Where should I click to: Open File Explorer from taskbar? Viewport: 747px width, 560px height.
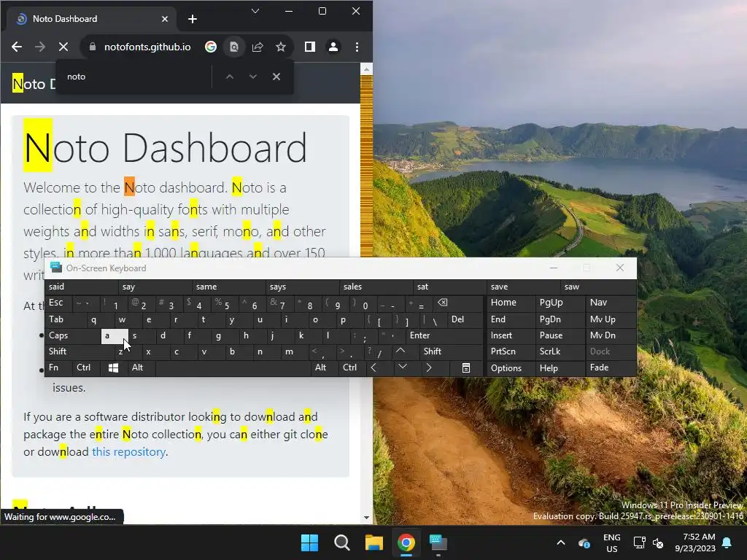point(374,542)
